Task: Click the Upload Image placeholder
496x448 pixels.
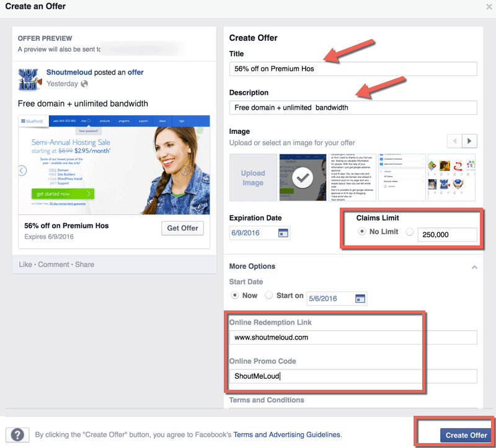Action: (253, 177)
